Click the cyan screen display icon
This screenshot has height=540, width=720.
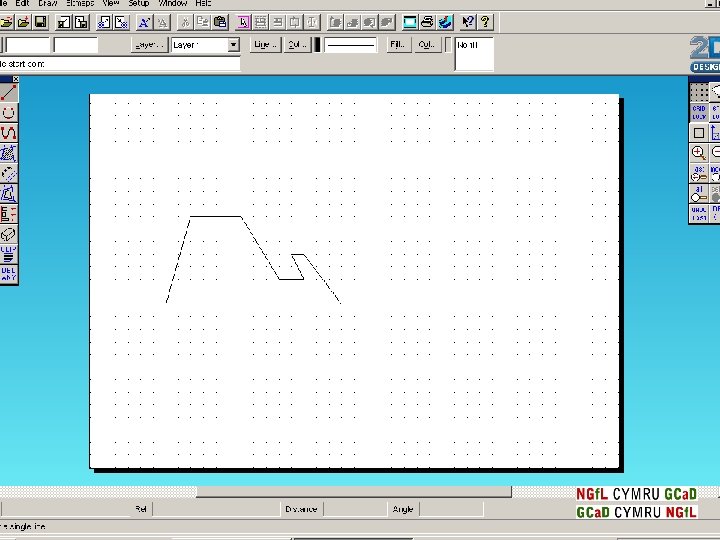coord(410,22)
